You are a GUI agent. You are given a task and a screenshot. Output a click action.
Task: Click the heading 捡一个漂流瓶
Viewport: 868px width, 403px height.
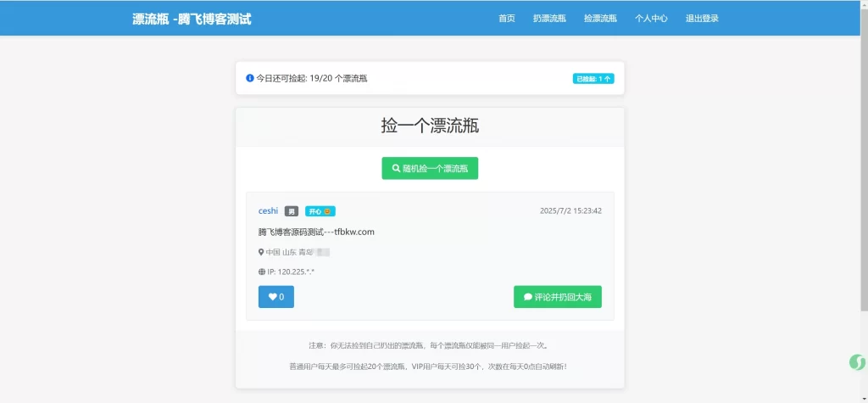click(430, 126)
